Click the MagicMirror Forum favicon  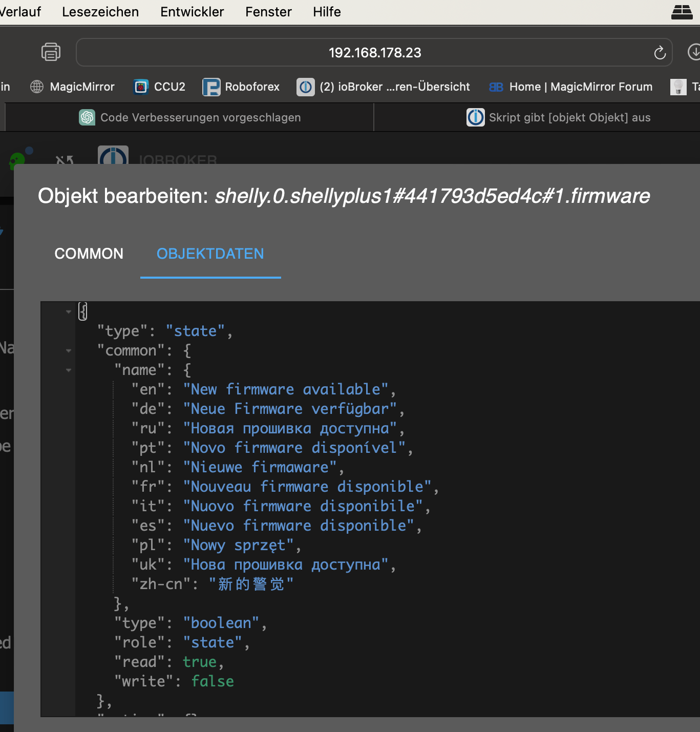496,87
